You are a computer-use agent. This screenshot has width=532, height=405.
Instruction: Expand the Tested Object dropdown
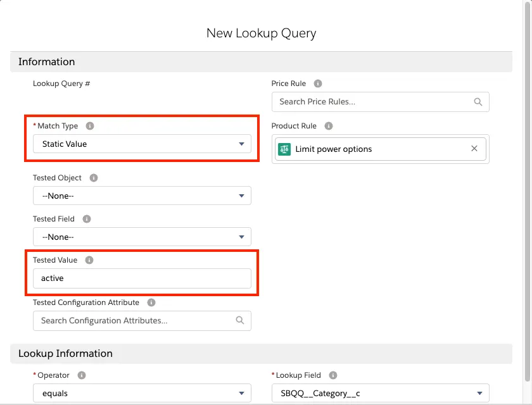pos(142,196)
